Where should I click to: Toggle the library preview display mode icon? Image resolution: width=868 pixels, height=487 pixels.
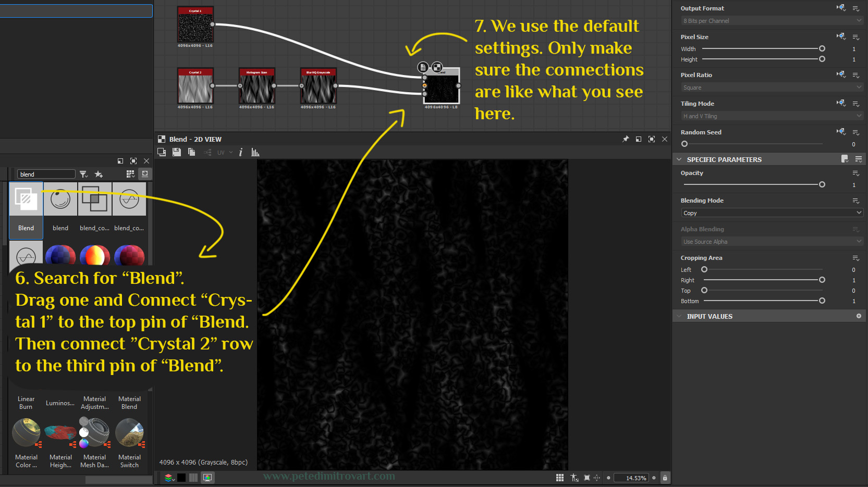coord(145,174)
